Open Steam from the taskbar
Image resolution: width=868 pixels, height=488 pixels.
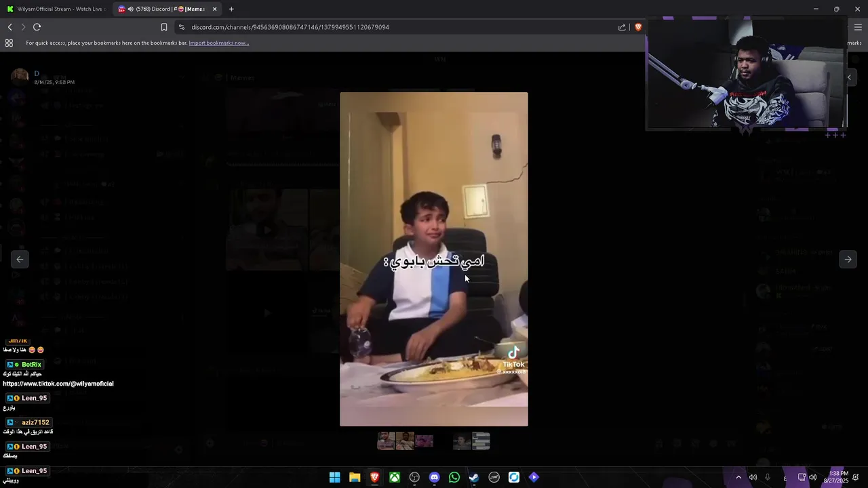(x=474, y=477)
